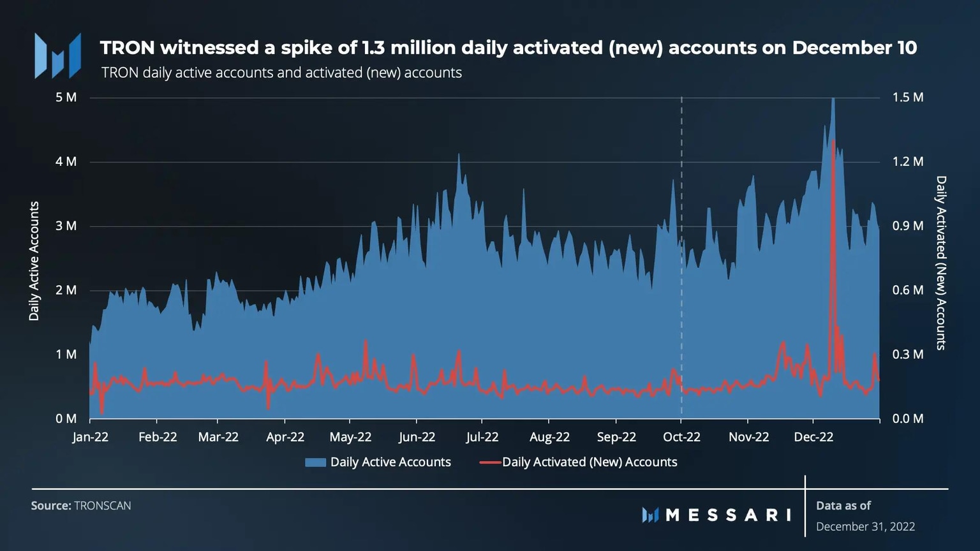
Task: Click the chart title about the December 10 spike
Action: point(509,47)
